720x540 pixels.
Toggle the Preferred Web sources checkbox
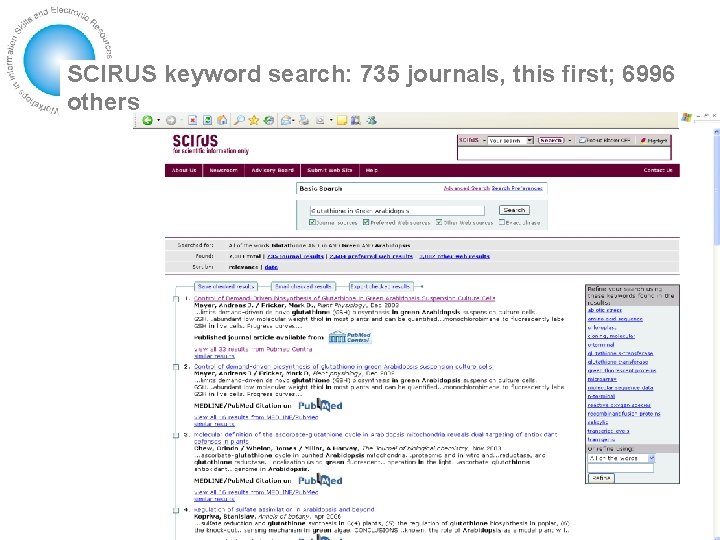click(x=366, y=222)
